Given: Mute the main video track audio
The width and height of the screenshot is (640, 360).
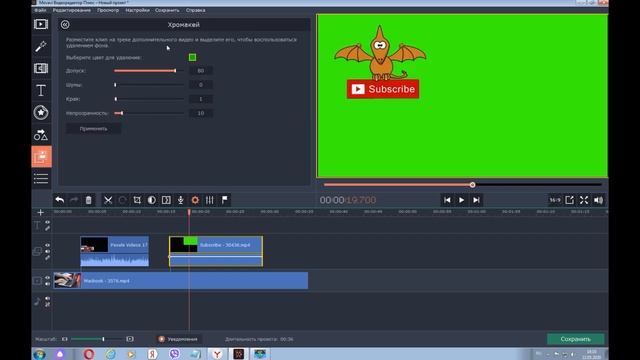Looking at the screenshot, I should tap(47, 284).
